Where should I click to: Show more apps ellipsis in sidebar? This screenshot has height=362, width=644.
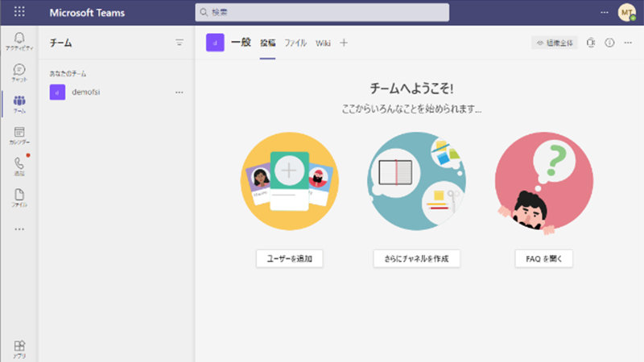[x=19, y=229]
